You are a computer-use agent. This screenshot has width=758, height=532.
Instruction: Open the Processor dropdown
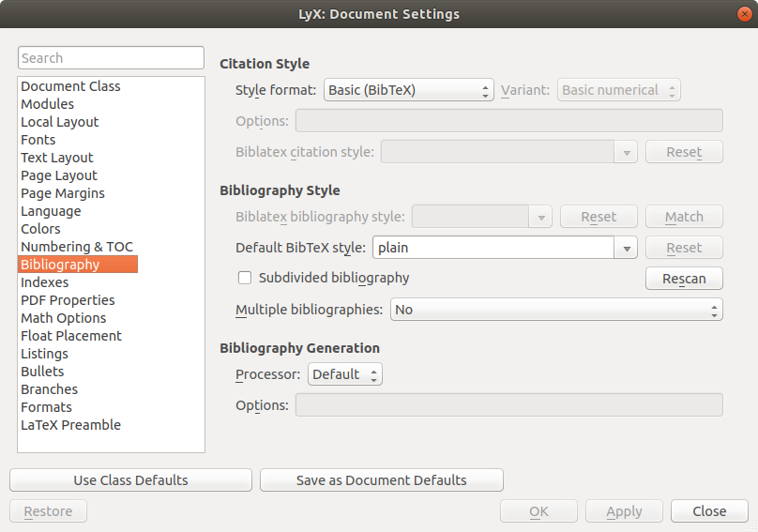coord(344,374)
